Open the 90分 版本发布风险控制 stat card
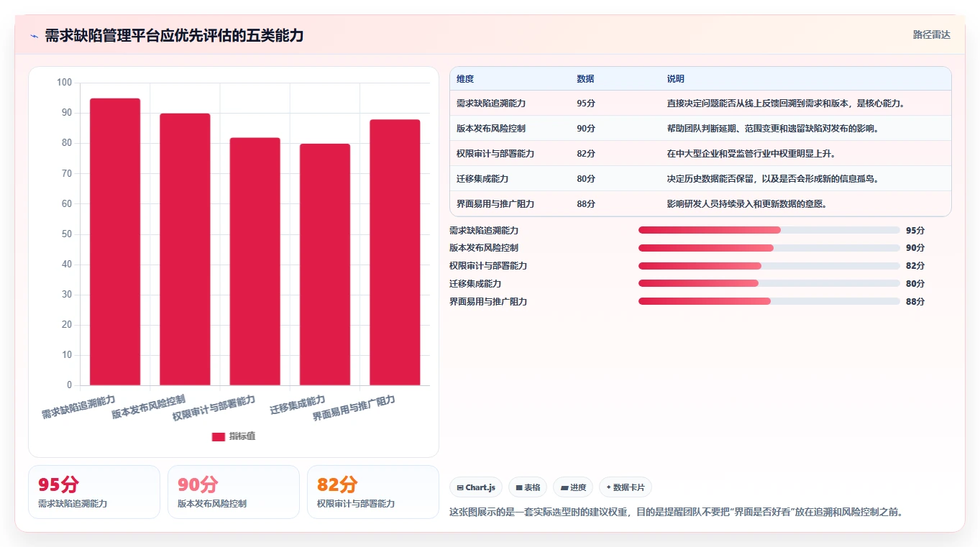Image resolution: width=980 pixels, height=547 pixels. [234, 492]
